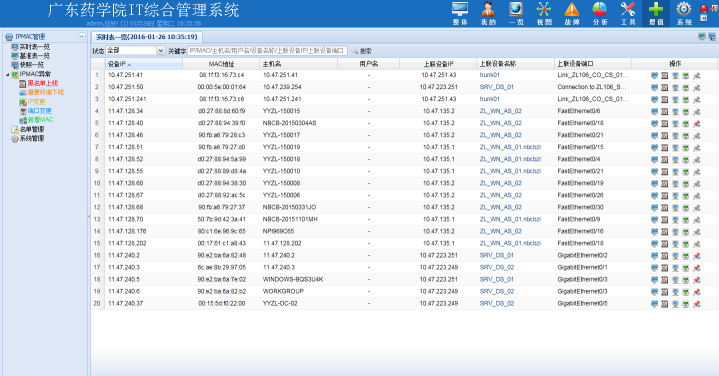Click red-striped icon in row 11.47.128.60
Viewport: 719px width, 376px height.
(664, 184)
